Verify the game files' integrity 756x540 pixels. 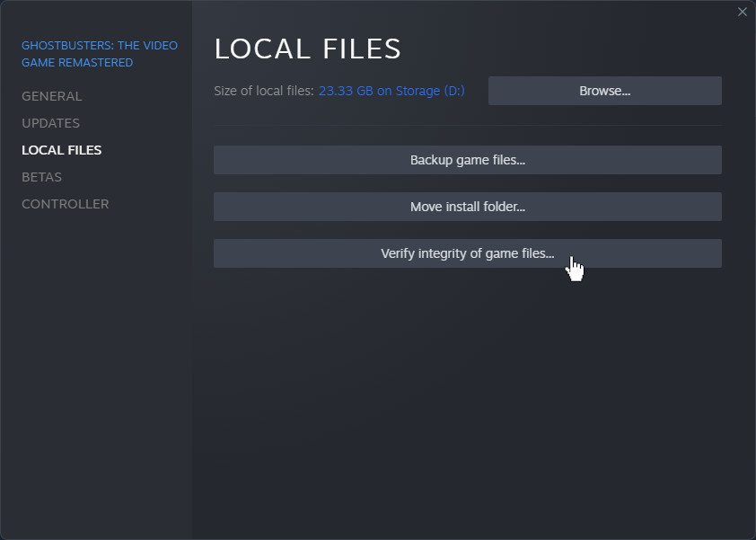pos(468,253)
